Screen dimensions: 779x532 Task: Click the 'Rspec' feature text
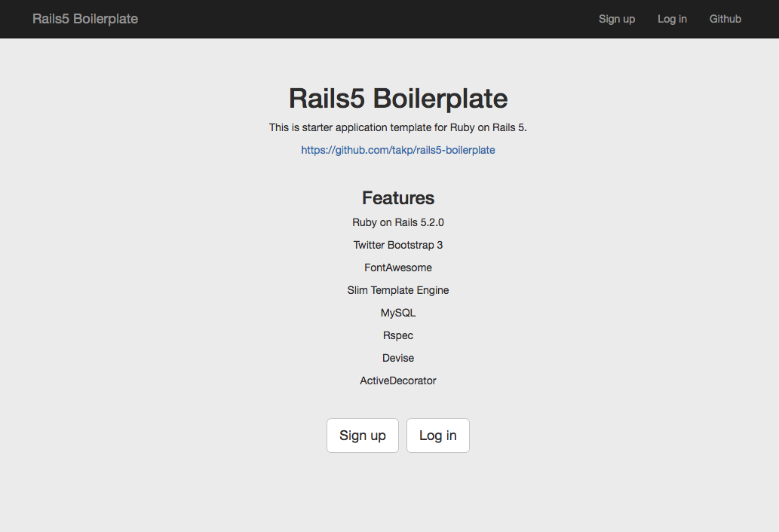398,335
